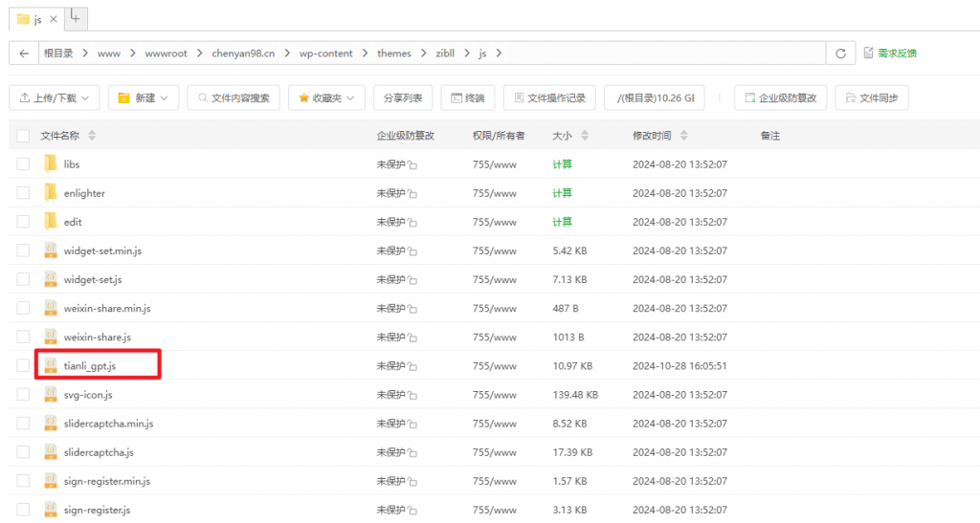The height and width of the screenshot is (523, 980).
Task: Open the 终端 terminal
Action: [467, 98]
